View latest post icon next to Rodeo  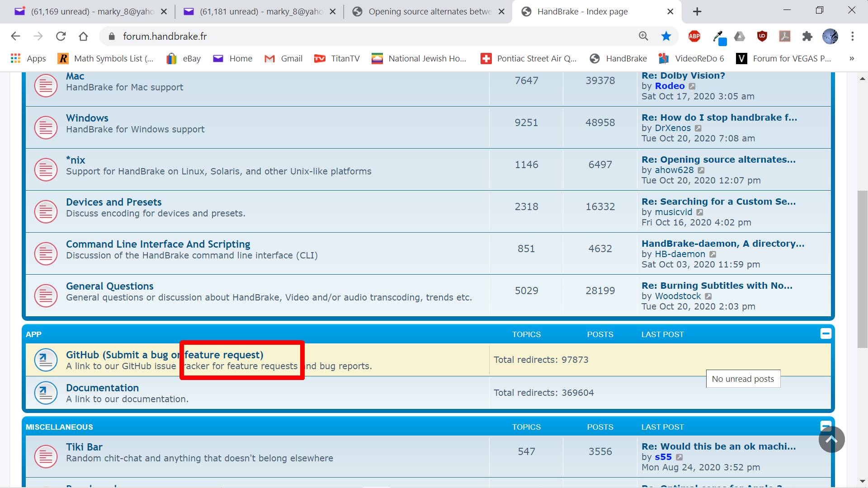coord(692,86)
